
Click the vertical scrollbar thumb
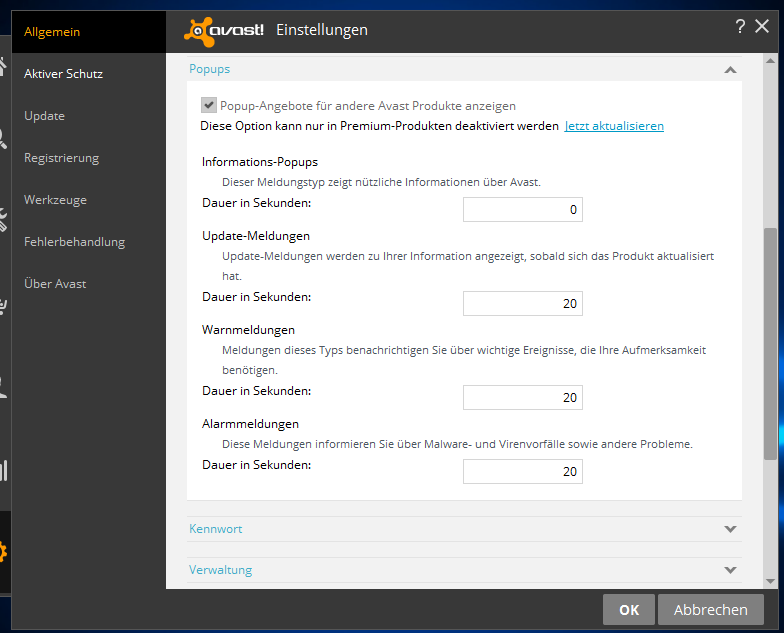click(x=770, y=344)
